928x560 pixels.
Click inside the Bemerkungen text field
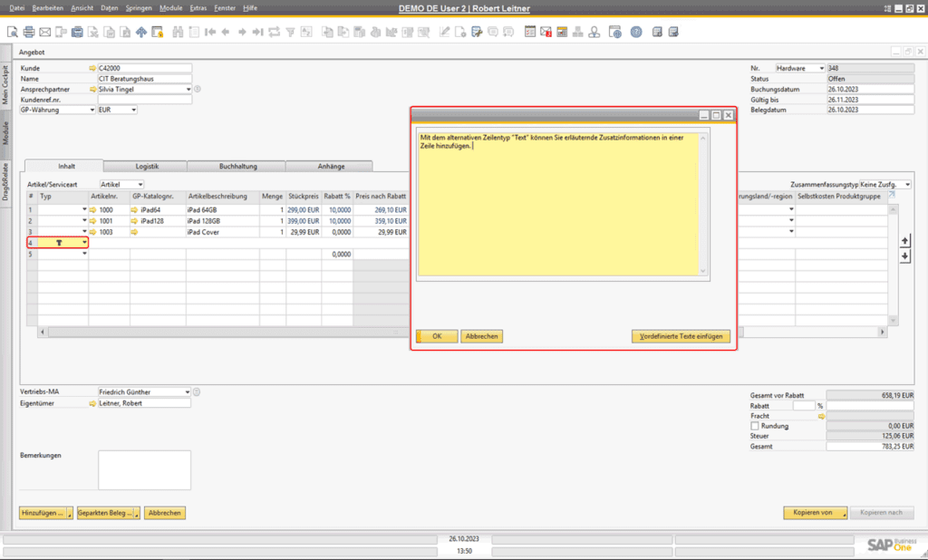145,469
